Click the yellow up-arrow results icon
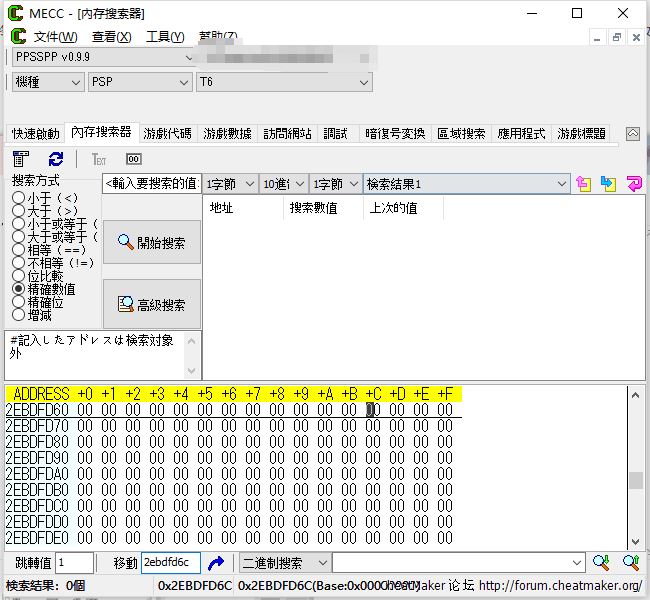The width and height of the screenshot is (650, 600). pos(584,184)
